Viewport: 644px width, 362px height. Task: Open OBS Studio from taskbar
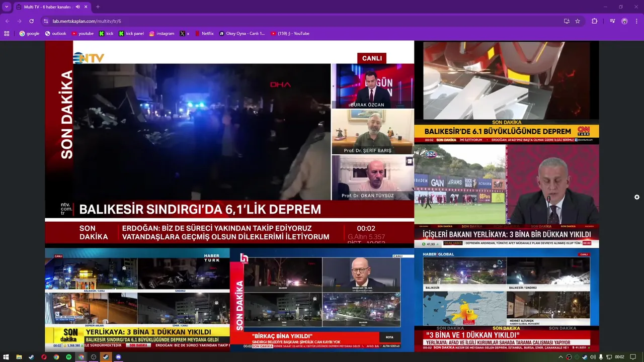click(94, 357)
